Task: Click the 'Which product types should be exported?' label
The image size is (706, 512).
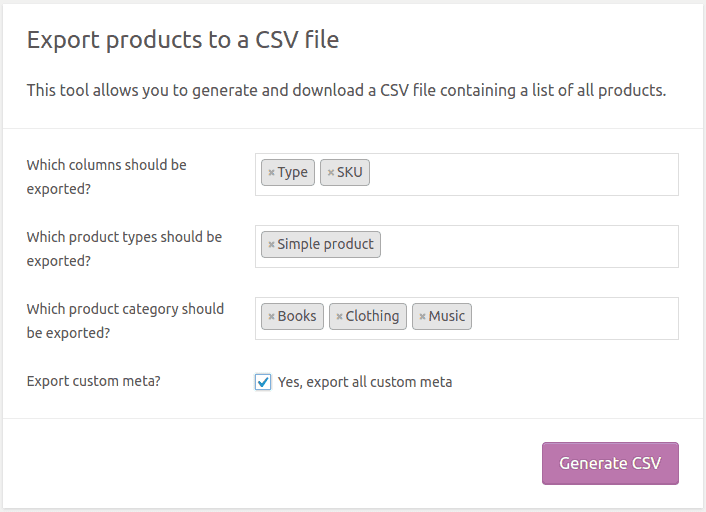Action: coord(124,248)
